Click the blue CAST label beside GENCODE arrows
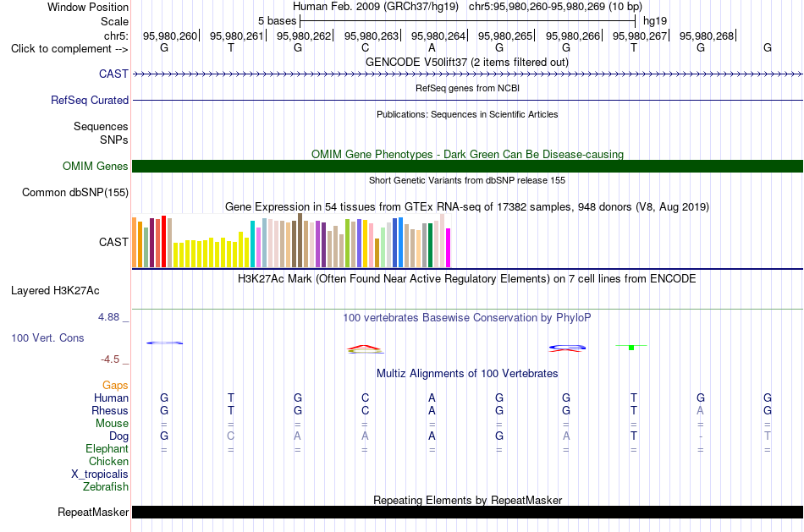The height and width of the screenshot is (532, 804). tap(114, 74)
